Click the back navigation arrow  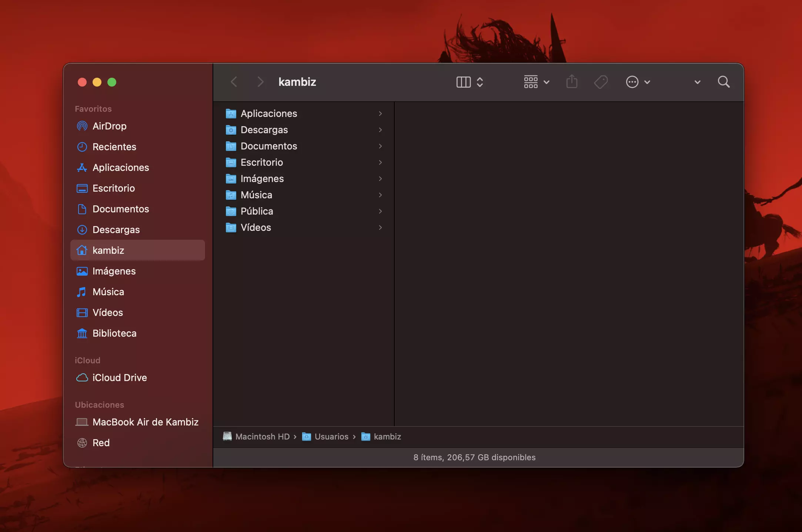click(234, 82)
